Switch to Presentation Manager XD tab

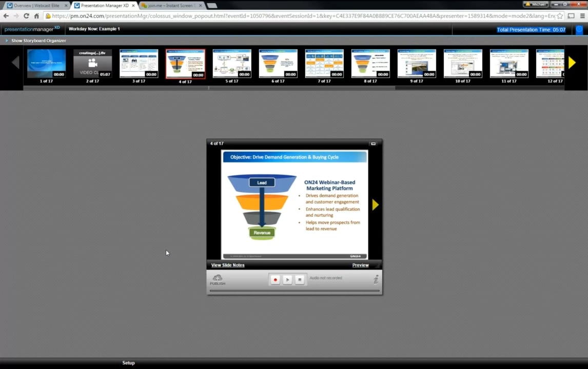(104, 5)
